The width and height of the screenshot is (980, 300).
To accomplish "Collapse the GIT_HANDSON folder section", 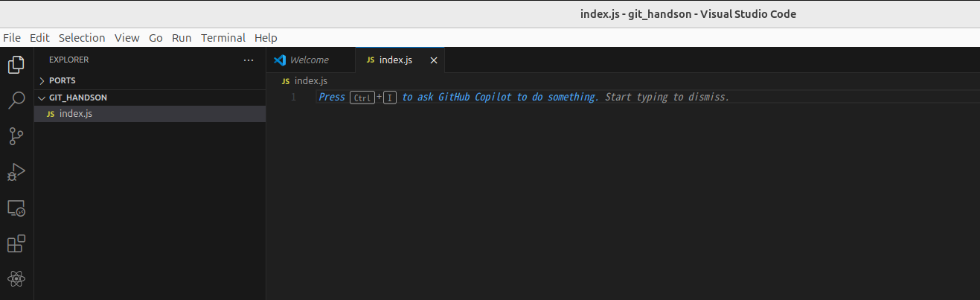I will tap(150, 98).
